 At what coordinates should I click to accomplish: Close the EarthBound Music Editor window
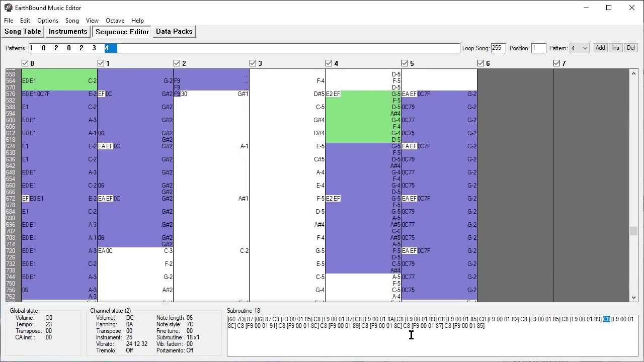click(x=632, y=8)
